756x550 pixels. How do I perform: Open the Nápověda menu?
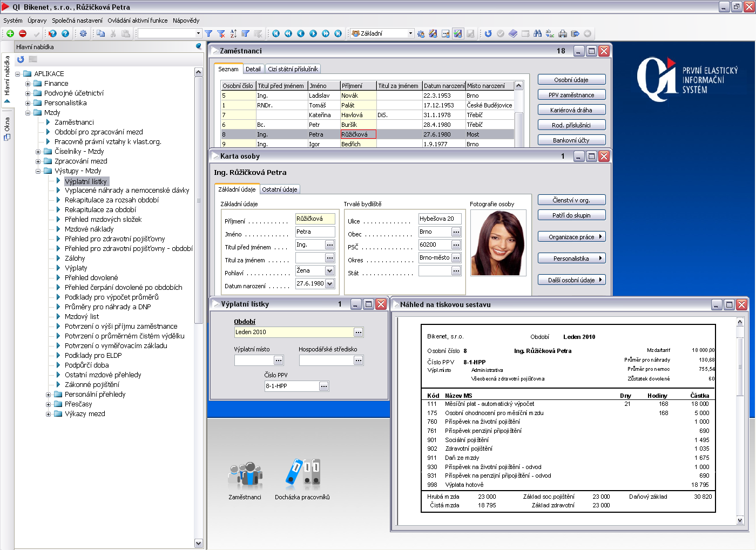pos(186,21)
